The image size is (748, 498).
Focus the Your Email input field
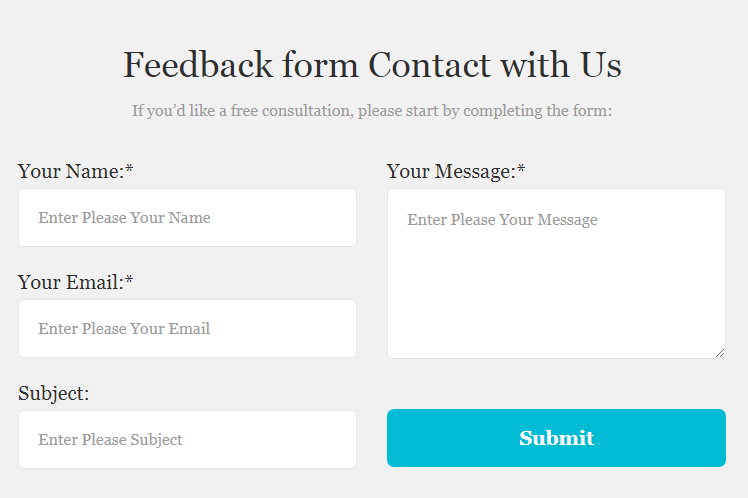pyautogui.click(x=187, y=329)
